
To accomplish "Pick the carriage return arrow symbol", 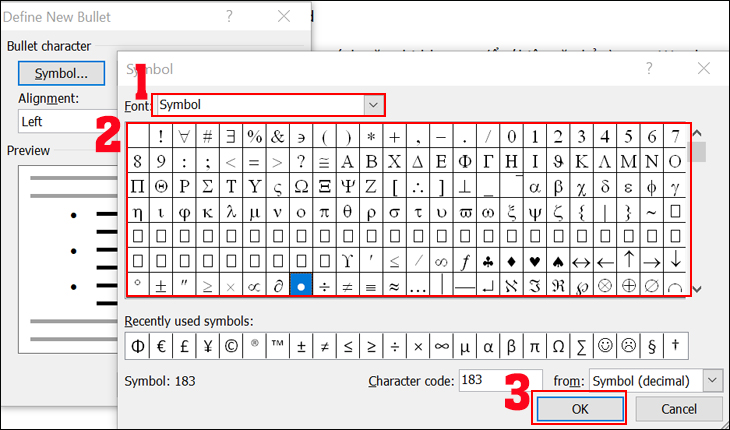I will [488, 285].
